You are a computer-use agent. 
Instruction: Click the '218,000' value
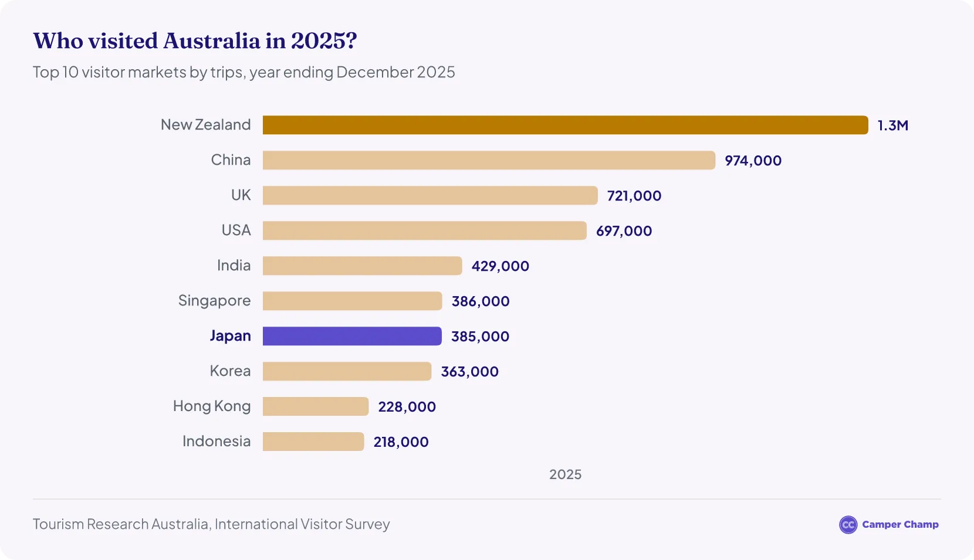(x=401, y=442)
